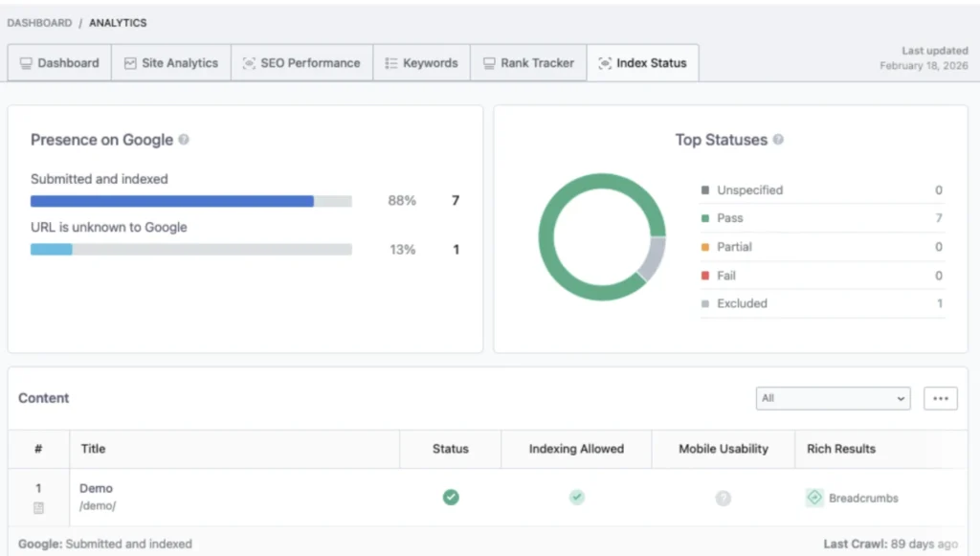This screenshot has height=556, width=980.
Task: Switch to the Dashboard tab
Action: [x=59, y=63]
